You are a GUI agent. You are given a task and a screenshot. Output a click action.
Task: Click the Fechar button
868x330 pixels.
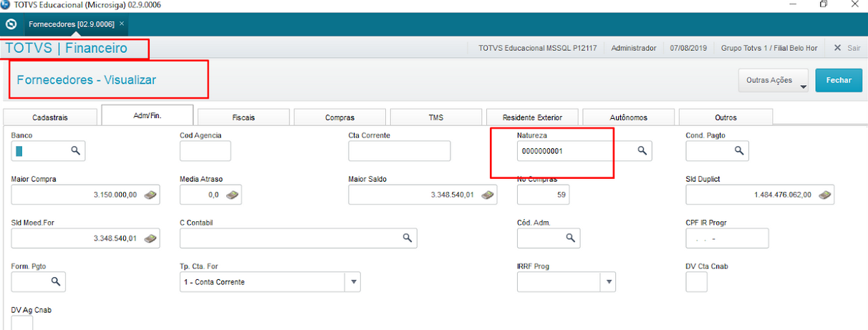[x=839, y=80]
